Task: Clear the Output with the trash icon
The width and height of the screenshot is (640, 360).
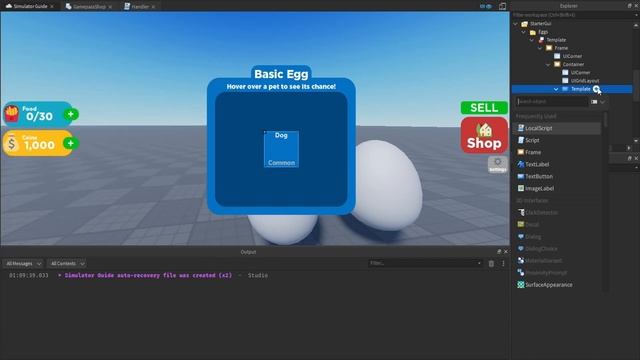Action: pyautogui.click(x=491, y=264)
